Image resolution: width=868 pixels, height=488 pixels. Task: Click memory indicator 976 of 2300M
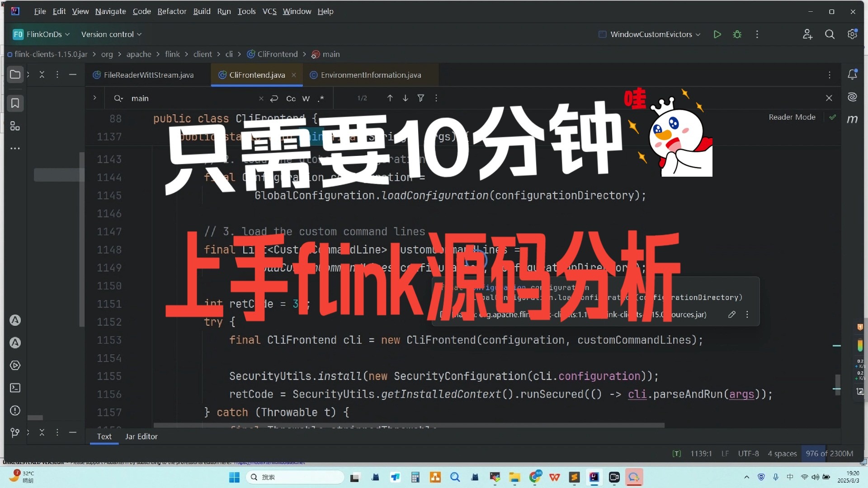point(830,454)
